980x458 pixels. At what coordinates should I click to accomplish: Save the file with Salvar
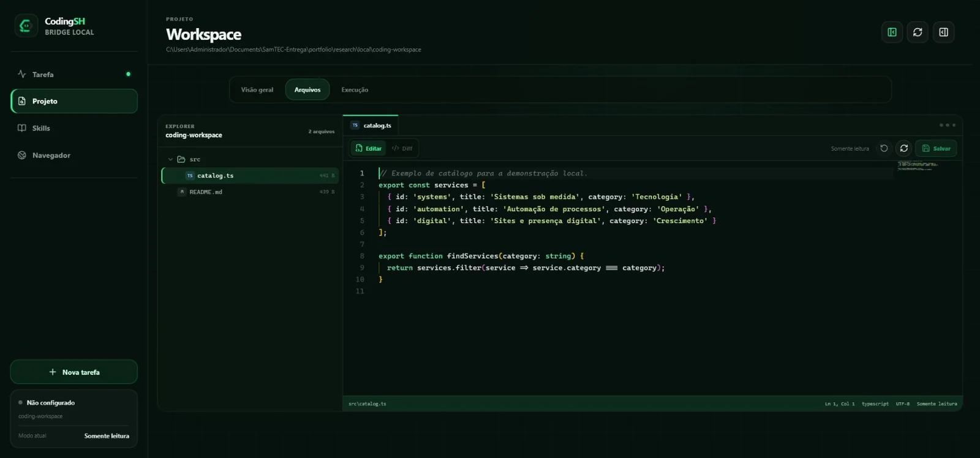(936, 148)
